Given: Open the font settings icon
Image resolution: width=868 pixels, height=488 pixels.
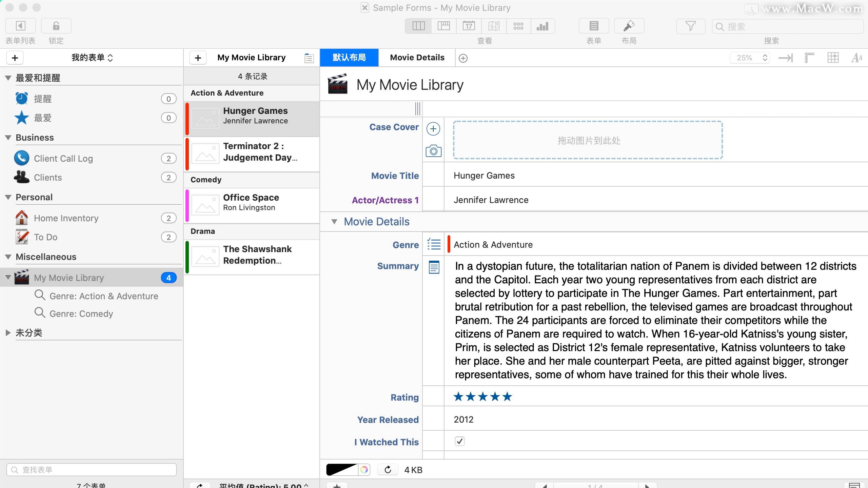Looking at the screenshot, I should tap(856, 58).
